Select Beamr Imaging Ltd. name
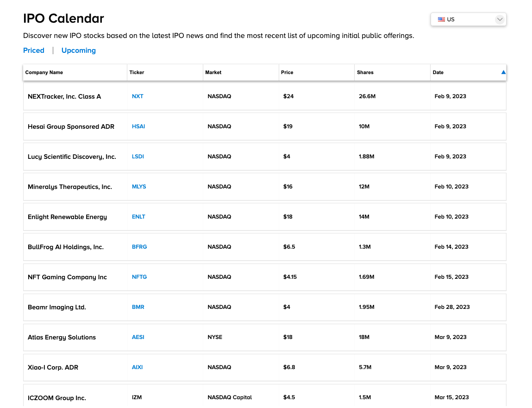This screenshot has height=408, width=532. pyautogui.click(x=57, y=308)
